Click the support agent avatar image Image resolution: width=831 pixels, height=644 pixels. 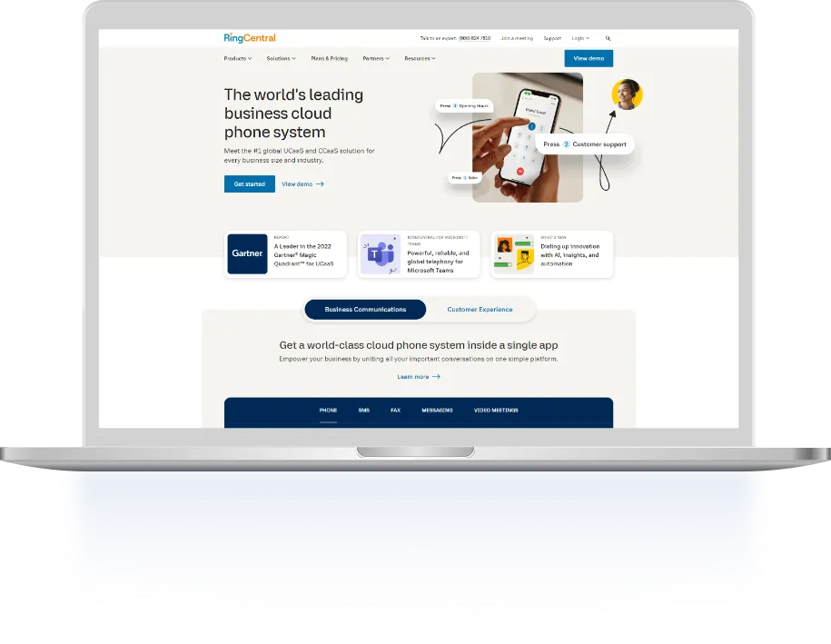[627, 94]
